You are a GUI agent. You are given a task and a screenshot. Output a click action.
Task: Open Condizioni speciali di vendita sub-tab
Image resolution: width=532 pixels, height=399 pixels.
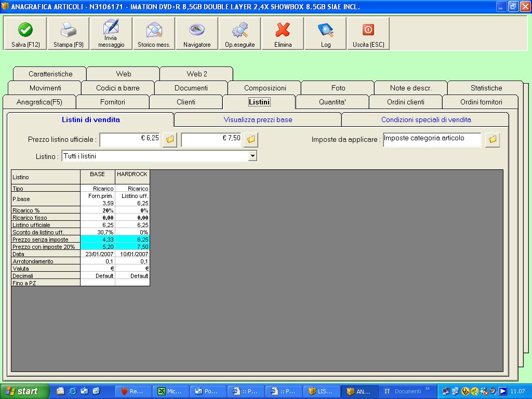point(426,120)
